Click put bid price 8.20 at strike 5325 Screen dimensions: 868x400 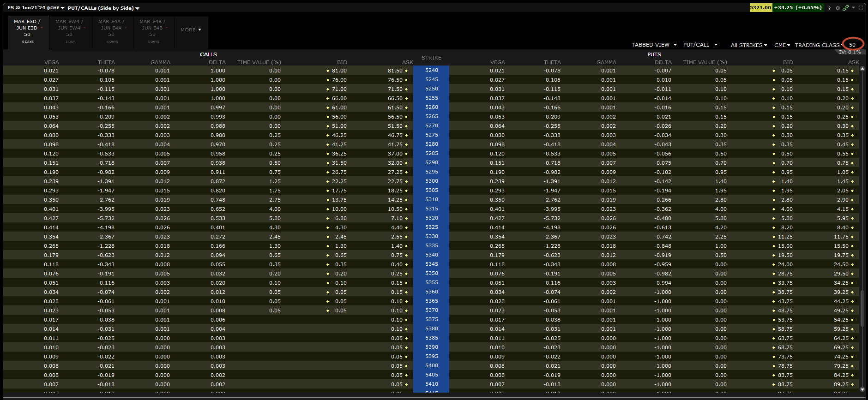point(786,227)
